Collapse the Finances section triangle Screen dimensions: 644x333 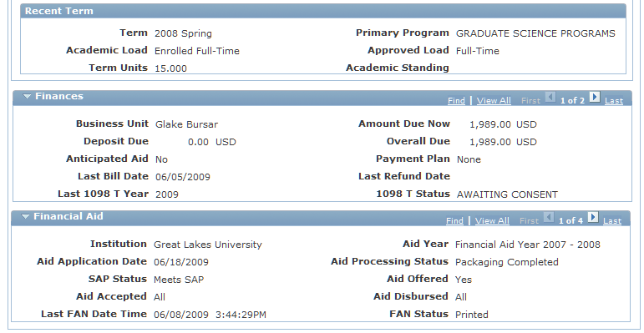point(27,97)
